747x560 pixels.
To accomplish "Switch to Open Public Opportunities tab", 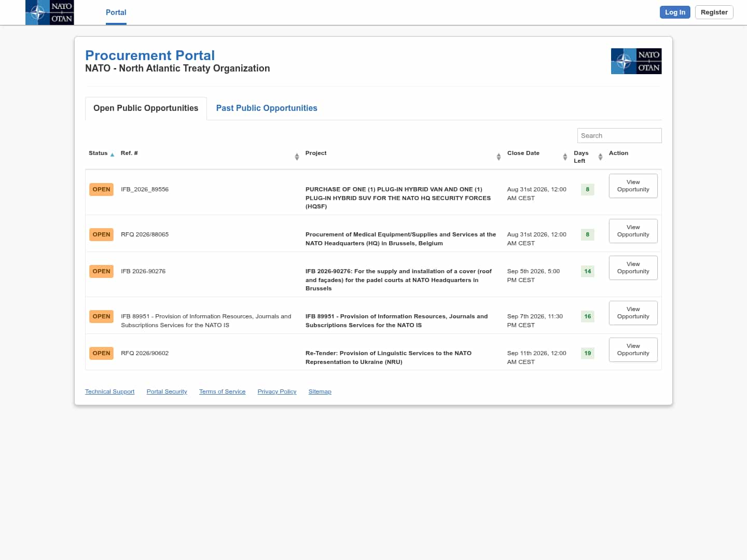I will 146,108.
